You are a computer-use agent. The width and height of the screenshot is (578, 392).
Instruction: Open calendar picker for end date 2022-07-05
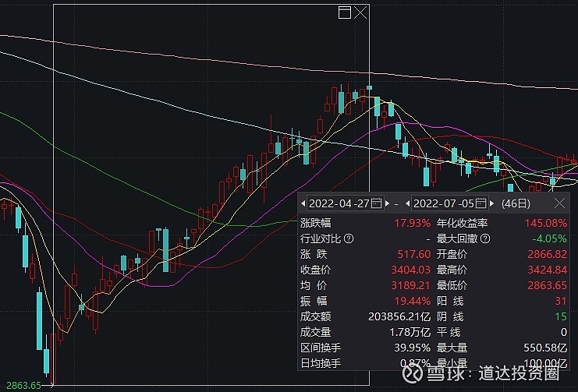point(481,203)
